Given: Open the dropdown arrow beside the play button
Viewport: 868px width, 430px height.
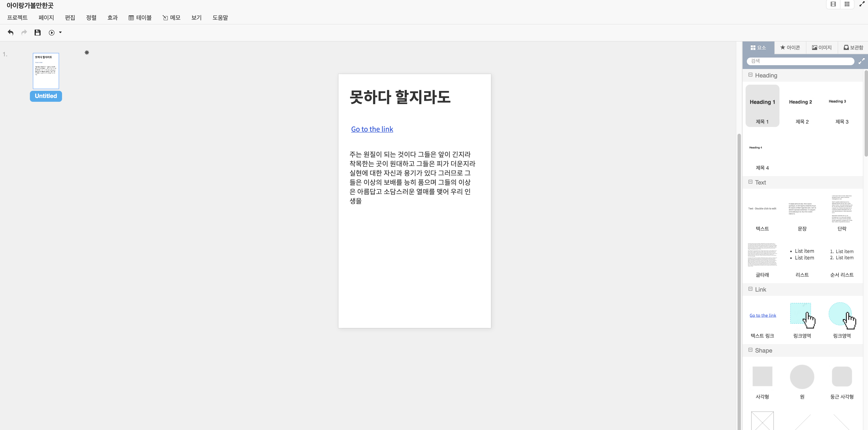Looking at the screenshot, I should tap(60, 33).
